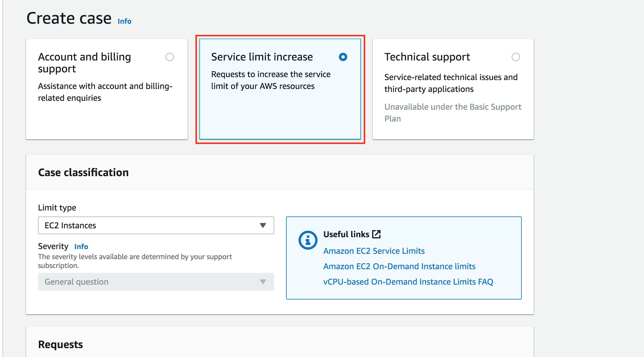The width and height of the screenshot is (644, 357).
Task: Select Technical support radio button
Action: (x=515, y=57)
